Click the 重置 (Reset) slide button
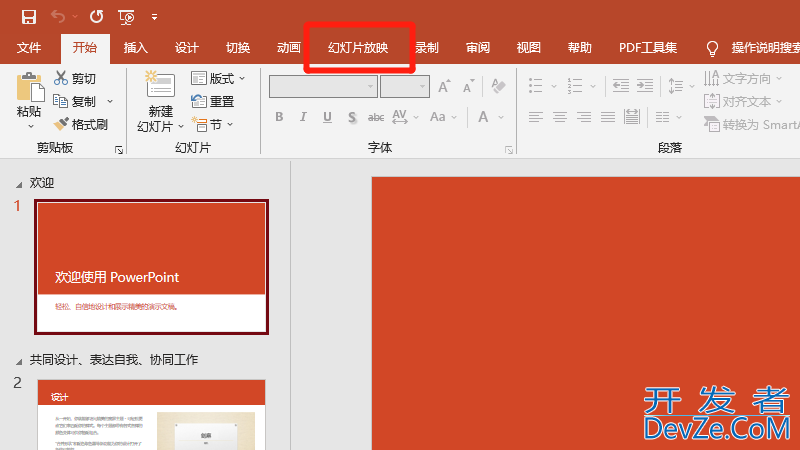This screenshot has width=800, height=450. point(212,102)
